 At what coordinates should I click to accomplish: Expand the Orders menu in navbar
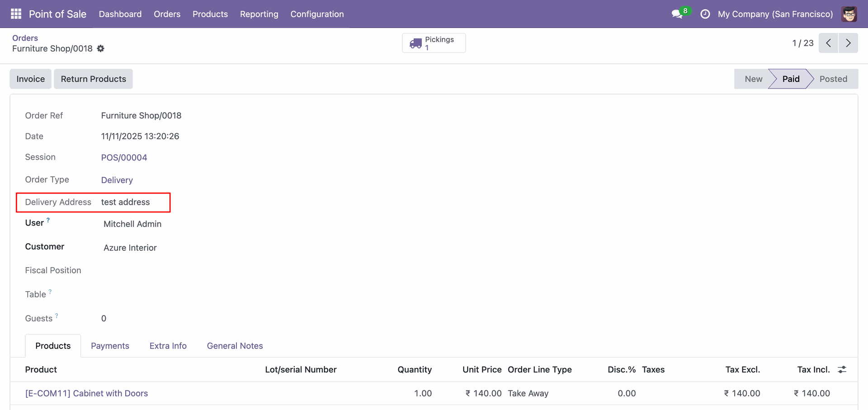(167, 14)
